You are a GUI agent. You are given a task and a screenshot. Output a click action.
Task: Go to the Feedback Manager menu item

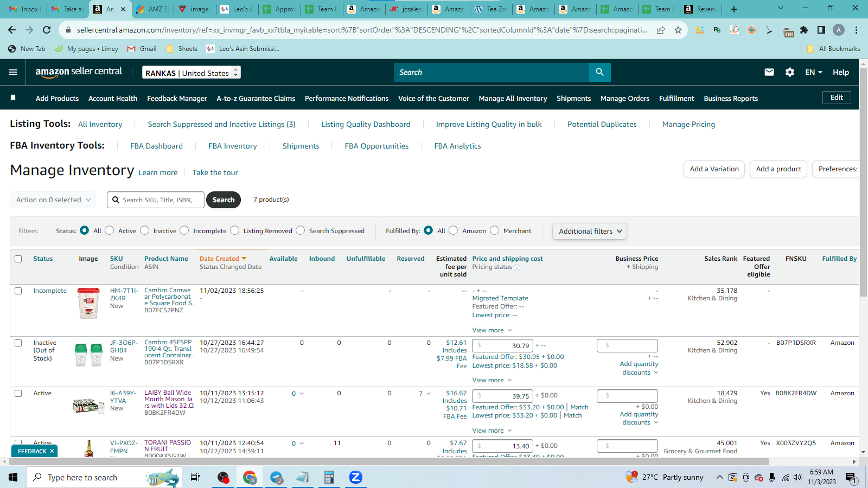click(177, 98)
